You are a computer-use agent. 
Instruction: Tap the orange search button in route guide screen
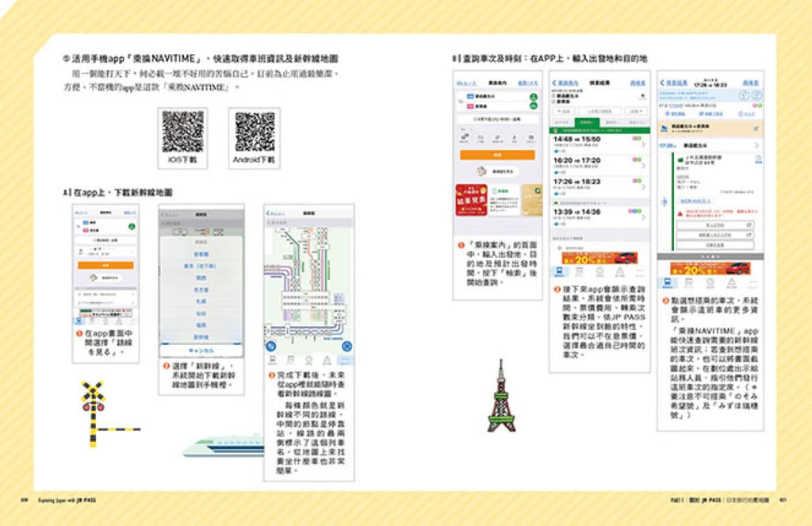[x=497, y=155]
